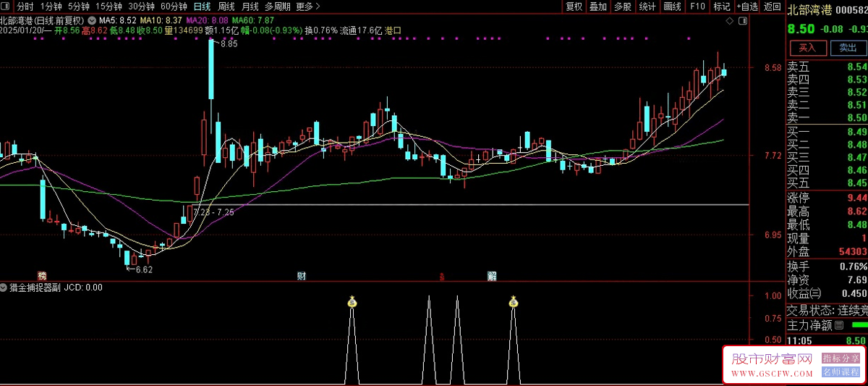
Task: Click the 财 event marker below chart
Action: coord(301,276)
